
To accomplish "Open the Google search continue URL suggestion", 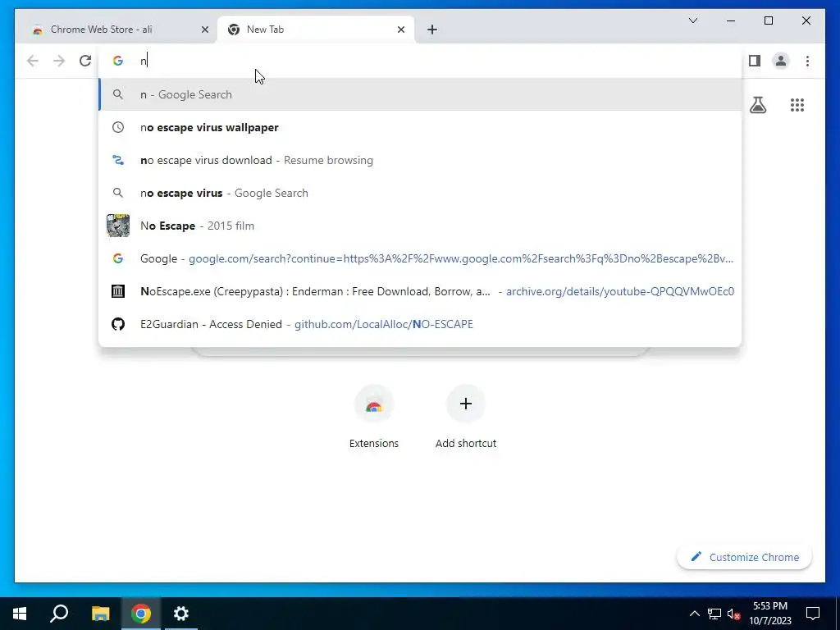I will click(x=421, y=258).
